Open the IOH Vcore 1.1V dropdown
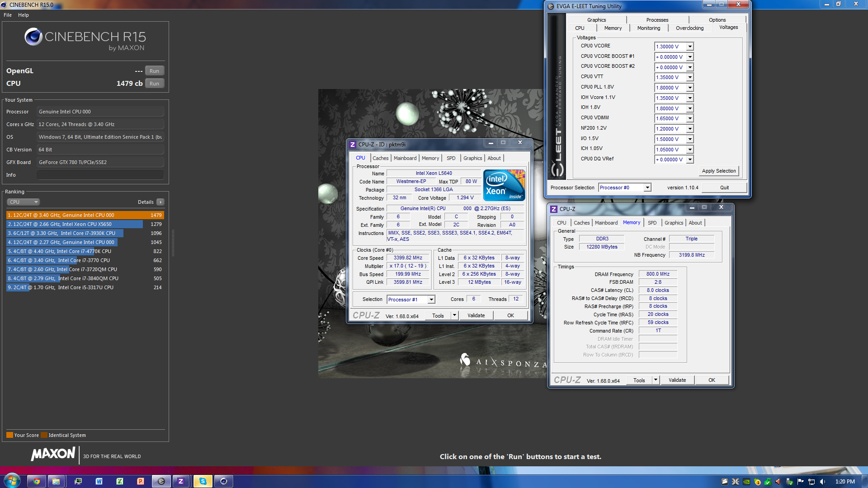This screenshot has width=868, height=488. pyautogui.click(x=690, y=98)
